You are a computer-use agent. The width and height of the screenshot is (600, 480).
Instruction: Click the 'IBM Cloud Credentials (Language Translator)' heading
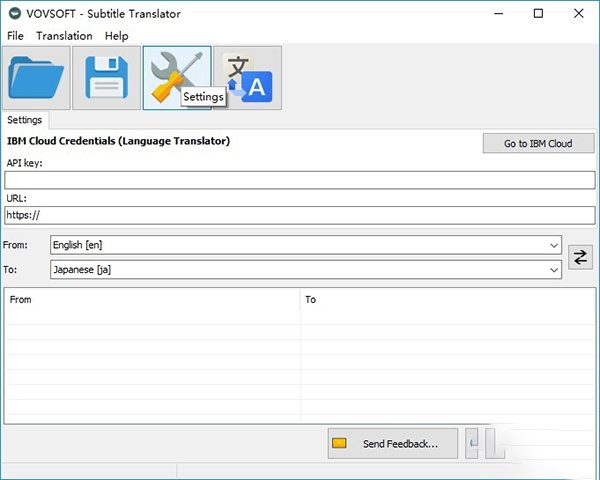(119, 141)
